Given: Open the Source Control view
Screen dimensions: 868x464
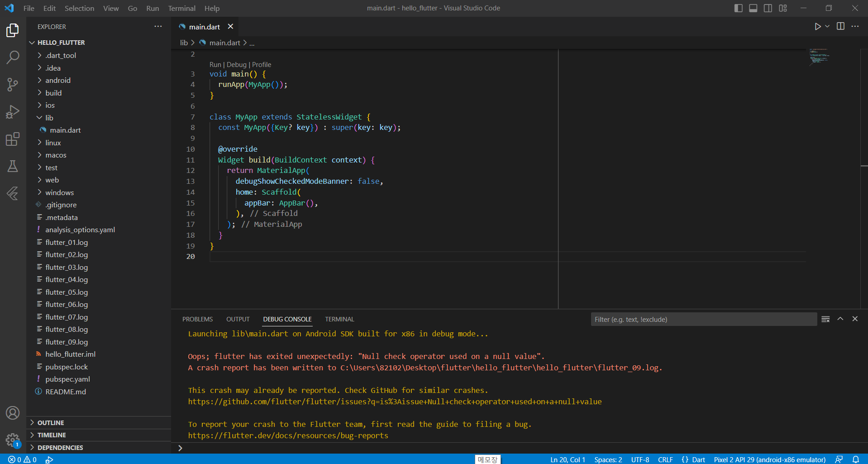Looking at the screenshot, I should click(13, 85).
